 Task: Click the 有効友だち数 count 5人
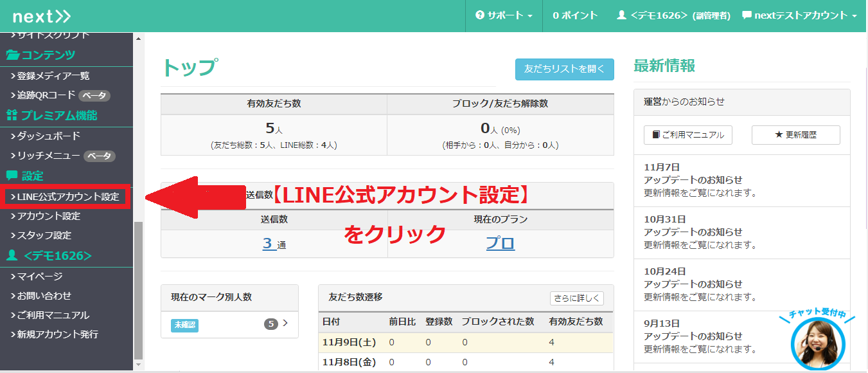click(274, 129)
